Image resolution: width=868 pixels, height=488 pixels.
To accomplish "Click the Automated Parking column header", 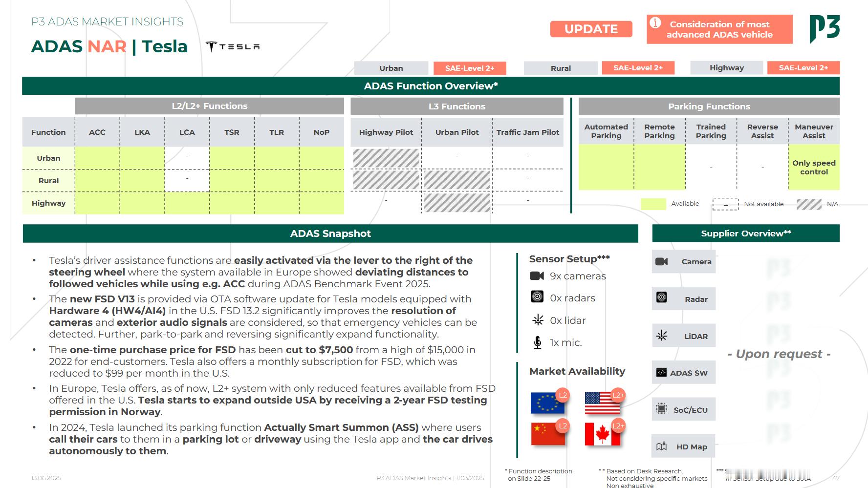I will click(606, 131).
